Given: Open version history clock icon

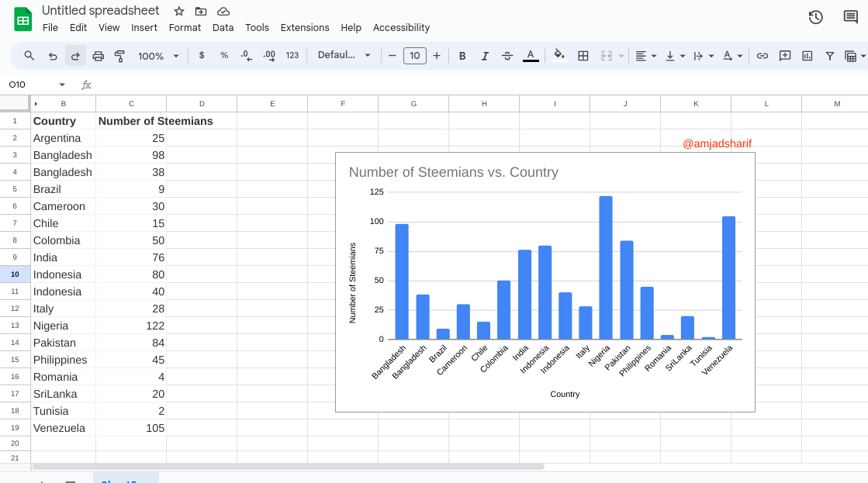Looking at the screenshot, I should pos(815,17).
